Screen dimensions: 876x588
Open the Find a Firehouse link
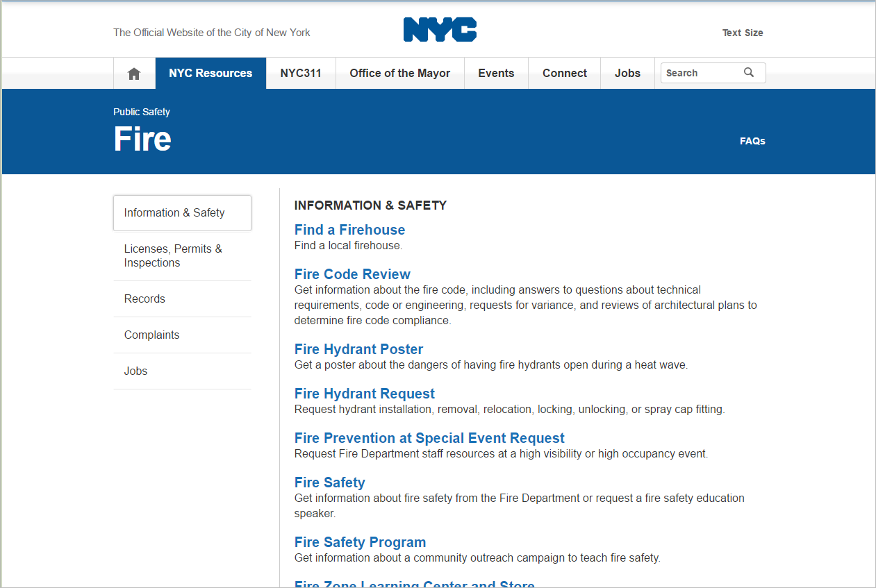(x=349, y=230)
